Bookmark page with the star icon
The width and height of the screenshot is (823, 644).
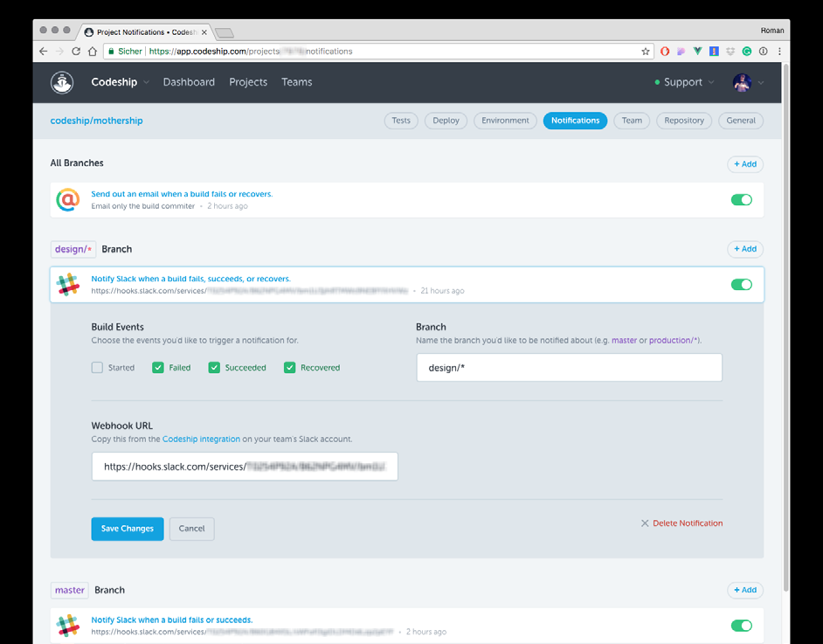[x=645, y=52]
